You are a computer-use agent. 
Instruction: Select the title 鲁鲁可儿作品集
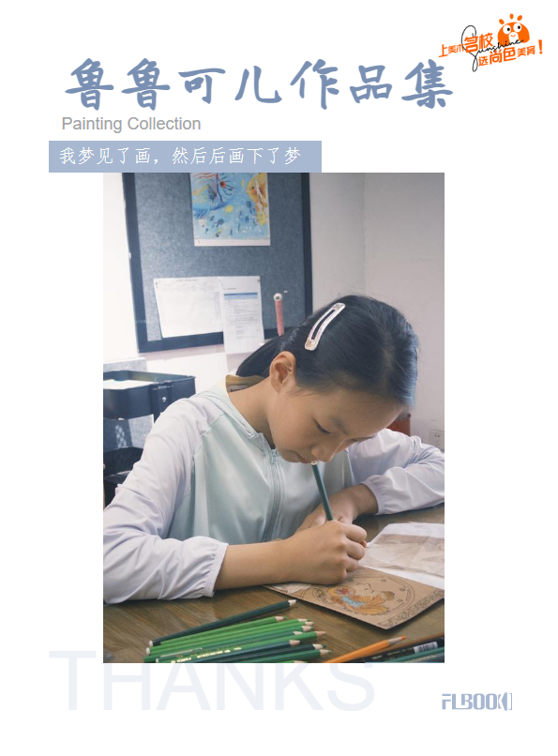(x=260, y=84)
